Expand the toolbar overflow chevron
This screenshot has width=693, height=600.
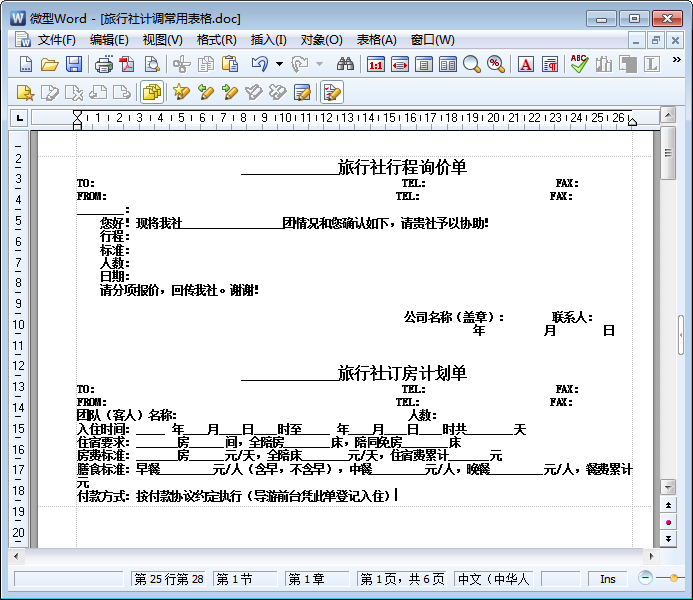(676, 59)
